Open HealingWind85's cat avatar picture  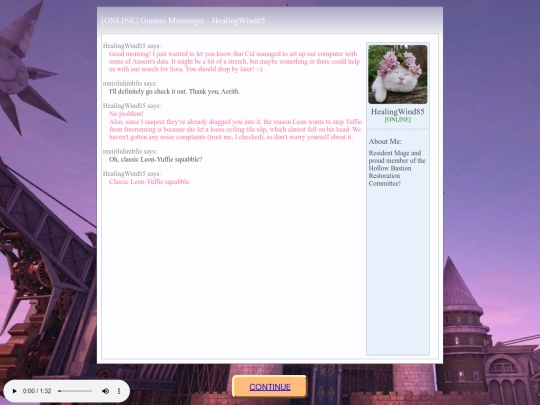pos(398,74)
